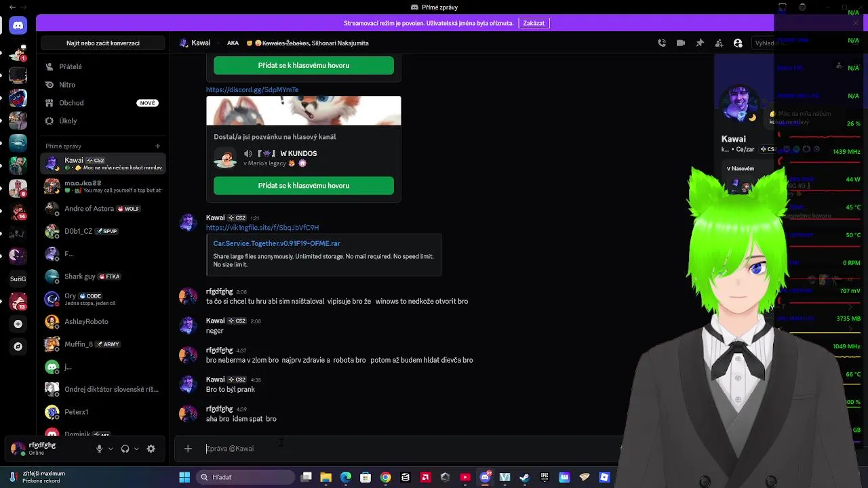Deafen audio with headphones icon

click(x=125, y=449)
